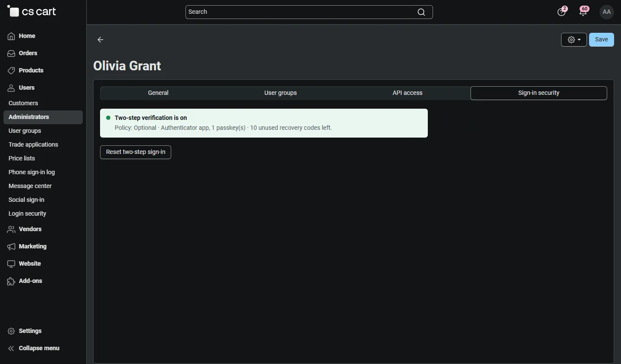Click the Add-ons puzzle icon

pos(12,281)
